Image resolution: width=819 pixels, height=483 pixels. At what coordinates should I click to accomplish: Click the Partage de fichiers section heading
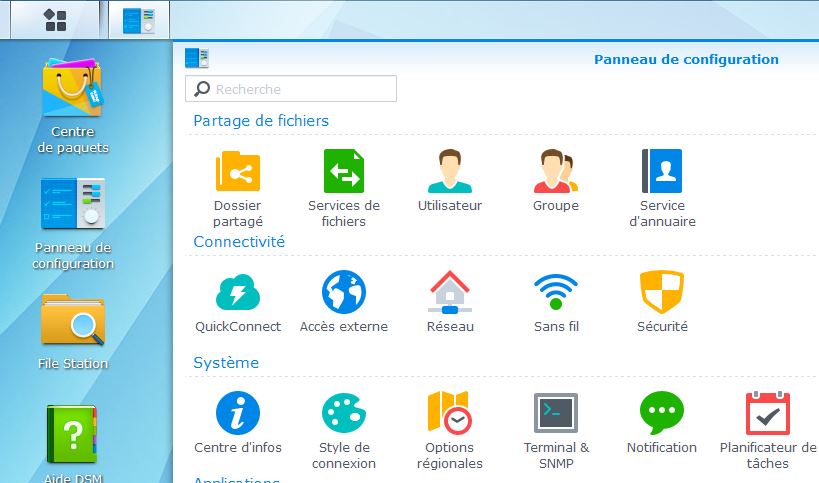point(261,121)
